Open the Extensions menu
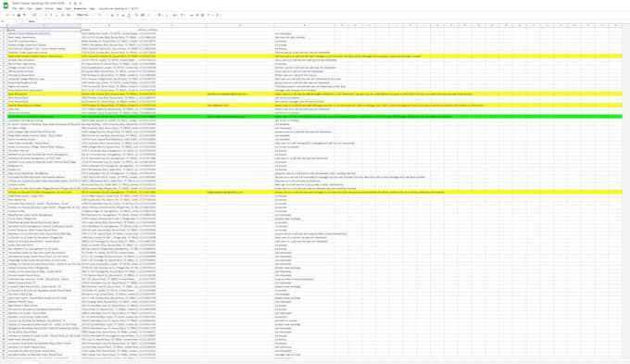Screen dimensions: 630x364 80,8
